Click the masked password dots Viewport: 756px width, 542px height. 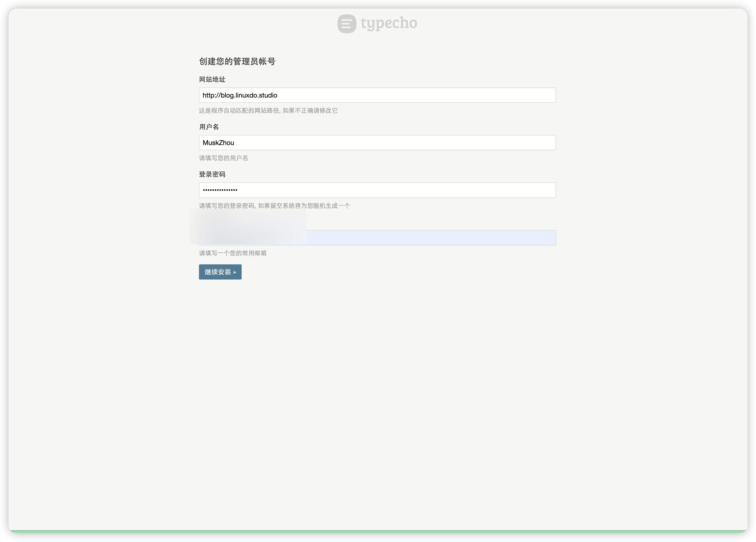[x=220, y=190]
